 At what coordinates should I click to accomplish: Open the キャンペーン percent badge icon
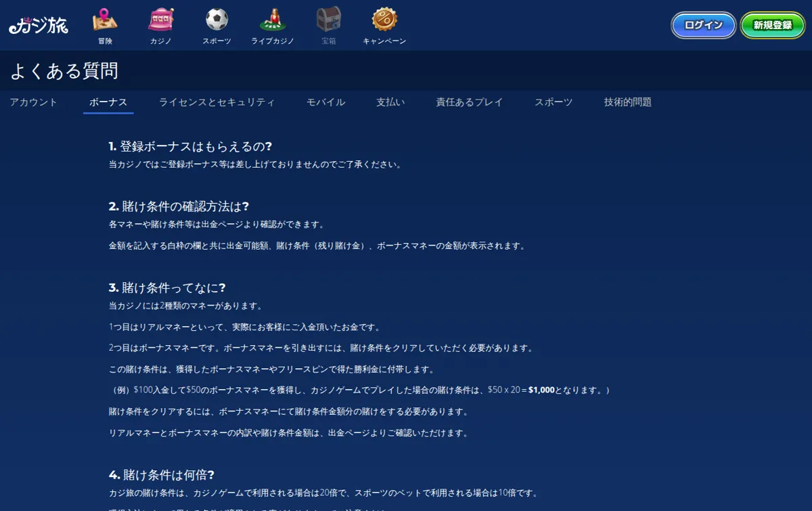pos(384,19)
